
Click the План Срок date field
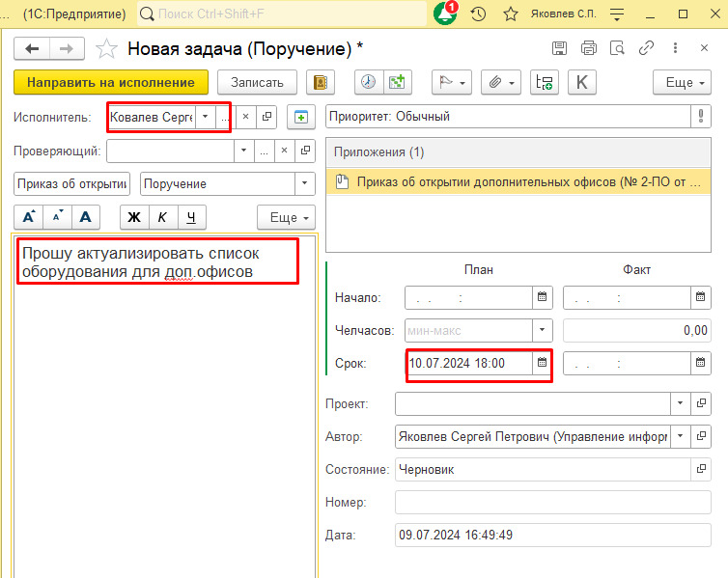click(469, 363)
